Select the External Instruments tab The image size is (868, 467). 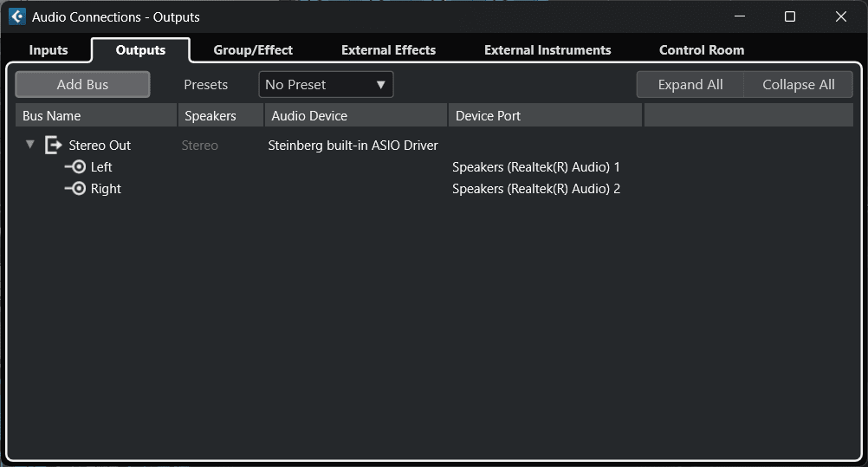(547, 50)
